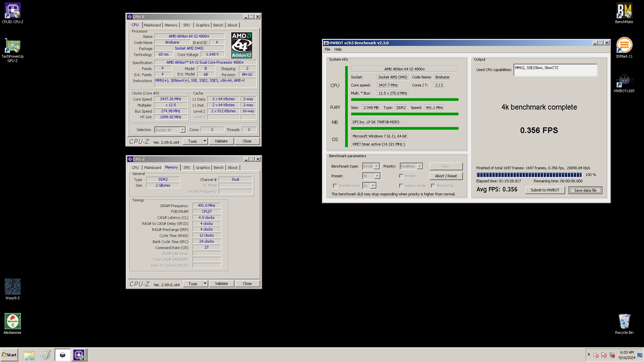Open the File menu in HWBOT x265
Image resolution: width=644 pixels, height=362 pixels.
click(x=327, y=49)
